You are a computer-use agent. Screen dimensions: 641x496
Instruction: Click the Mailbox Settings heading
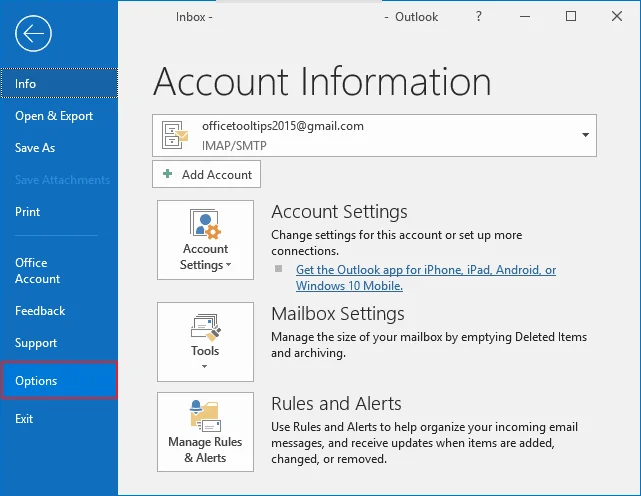(x=338, y=314)
